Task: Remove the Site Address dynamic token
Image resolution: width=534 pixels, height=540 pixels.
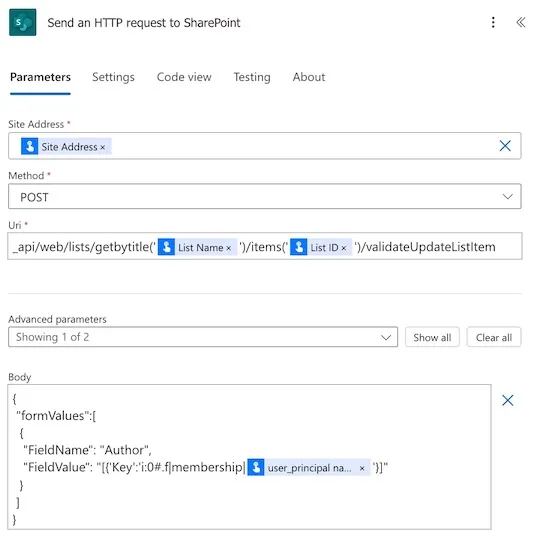Action: (102, 147)
